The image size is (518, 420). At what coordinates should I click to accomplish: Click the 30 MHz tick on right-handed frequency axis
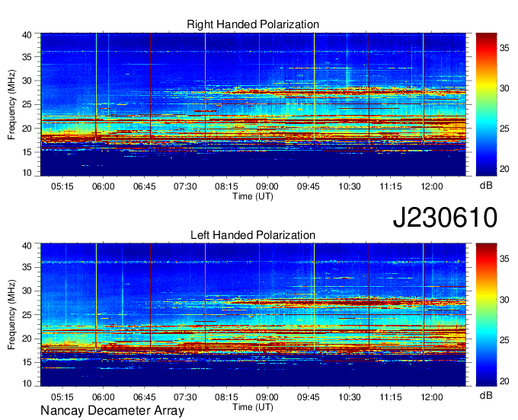pos(27,81)
